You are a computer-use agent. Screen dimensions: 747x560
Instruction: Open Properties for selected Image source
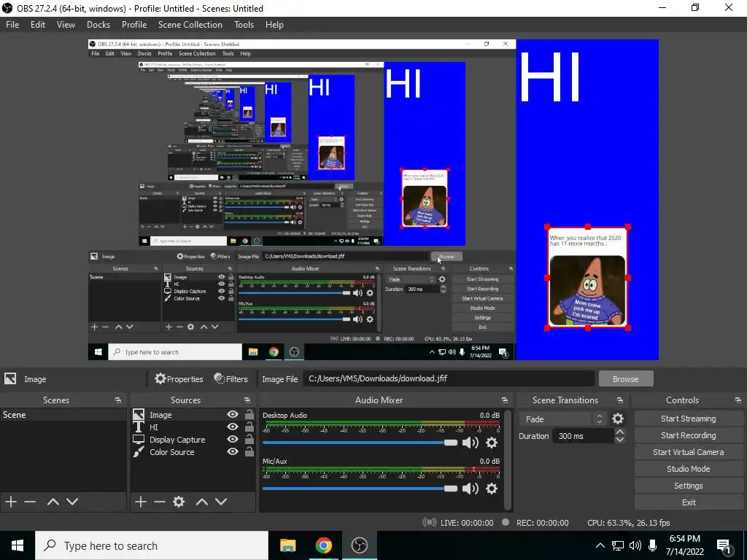click(x=179, y=379)
